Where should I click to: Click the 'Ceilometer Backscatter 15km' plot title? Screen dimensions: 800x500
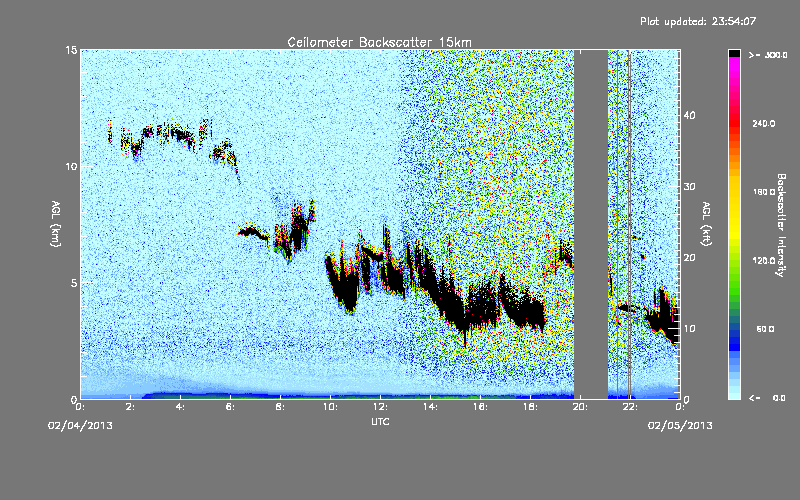pos(379,42)
